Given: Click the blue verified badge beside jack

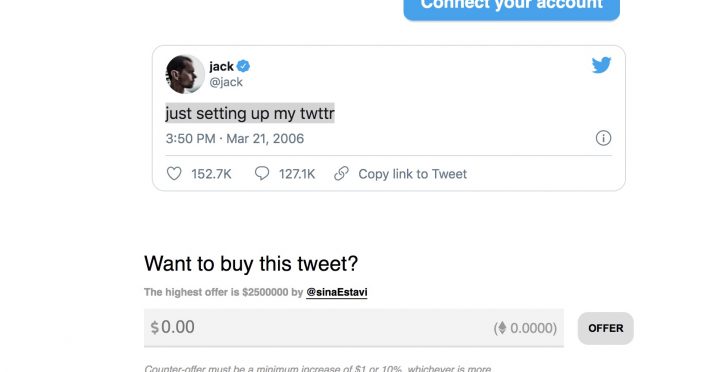Looking at the screenshot, I should [x=243, y=66].
